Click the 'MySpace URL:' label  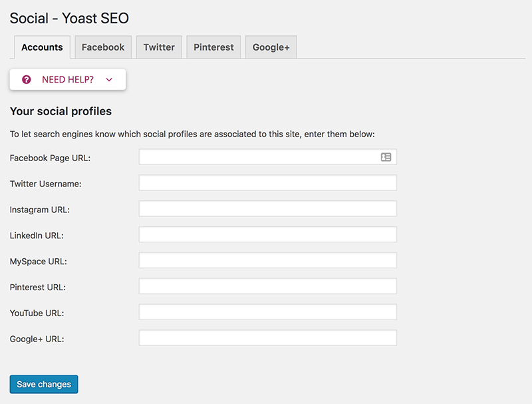point(39,262)
